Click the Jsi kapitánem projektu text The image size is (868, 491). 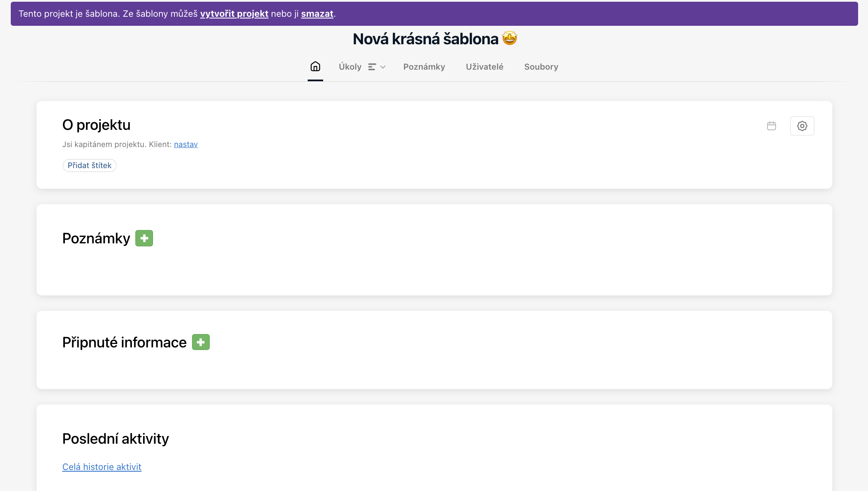[104, 144]
